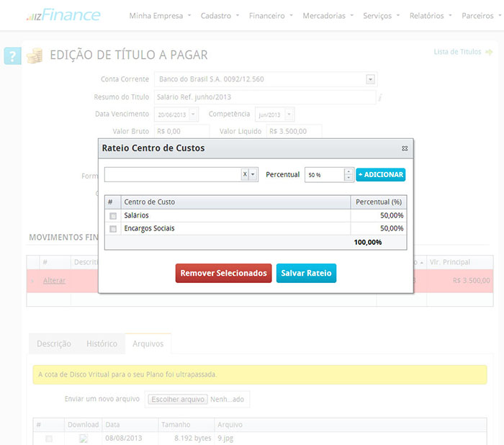Click Salvar Rateio button
This screenshot has width=504, height=445.
(x=306, y=273)
